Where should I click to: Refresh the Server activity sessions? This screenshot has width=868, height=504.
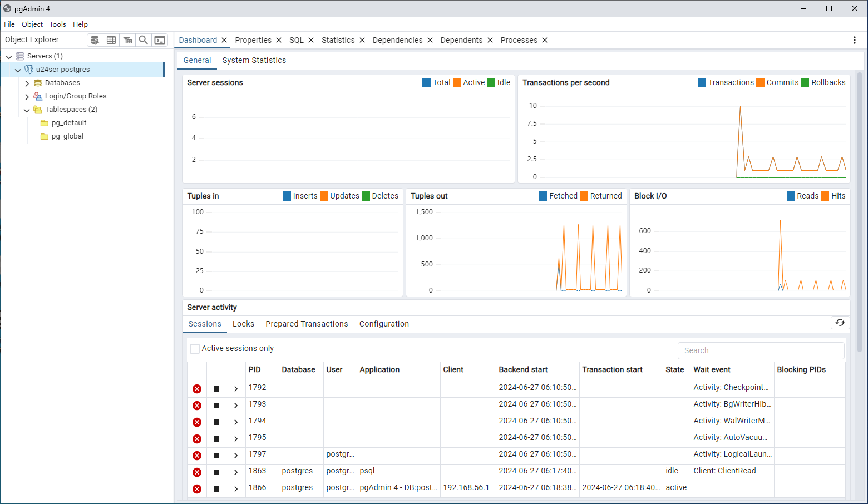[840, 323]
